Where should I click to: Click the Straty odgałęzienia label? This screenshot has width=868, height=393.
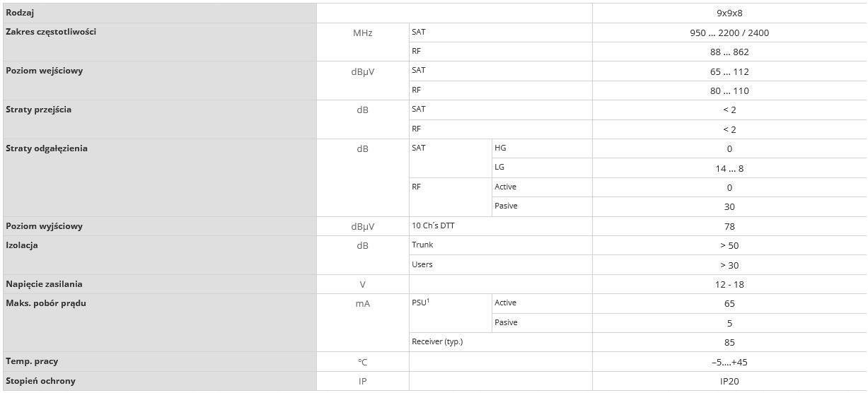coord(47,149)
